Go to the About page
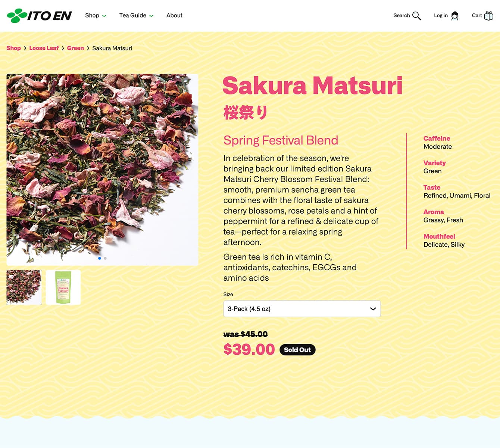The width and height of the screenshot is (500, 448). [174, 15]
